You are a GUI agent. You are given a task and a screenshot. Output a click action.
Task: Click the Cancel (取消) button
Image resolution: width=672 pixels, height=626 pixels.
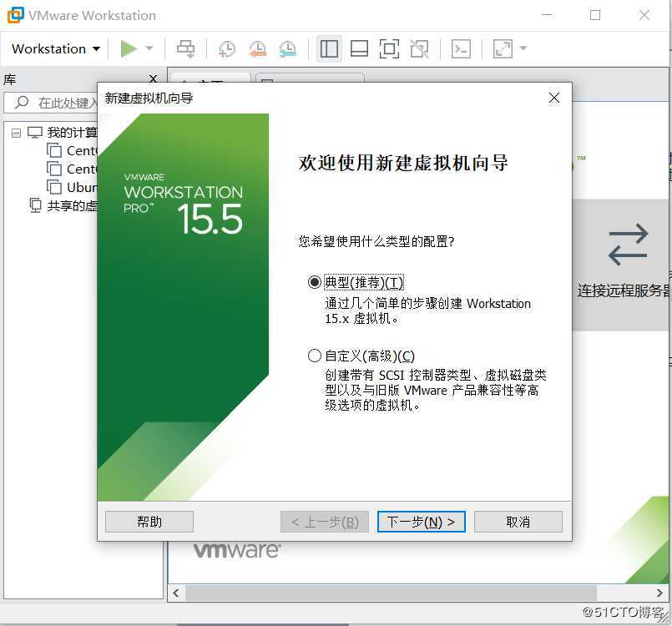518,522
